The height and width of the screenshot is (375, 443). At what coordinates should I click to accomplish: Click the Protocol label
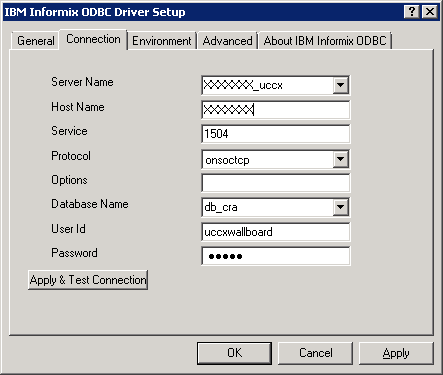click(71, 156)
